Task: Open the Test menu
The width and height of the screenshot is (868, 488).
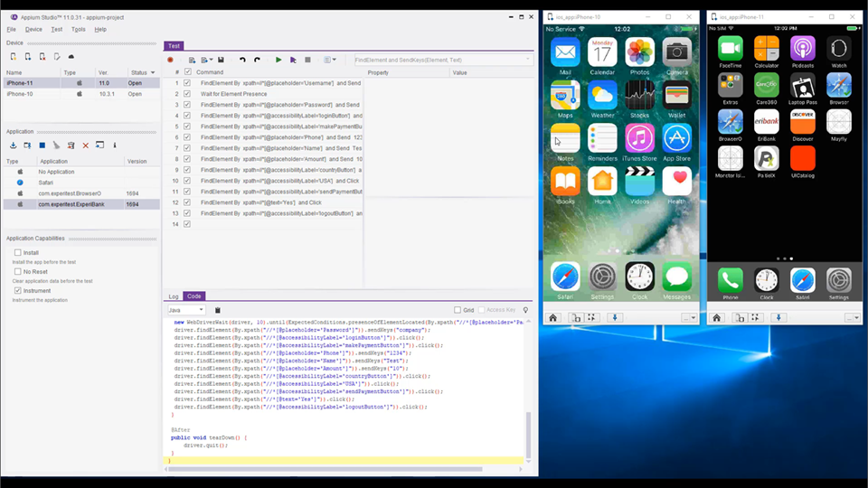Action: [x=56, y=29]
